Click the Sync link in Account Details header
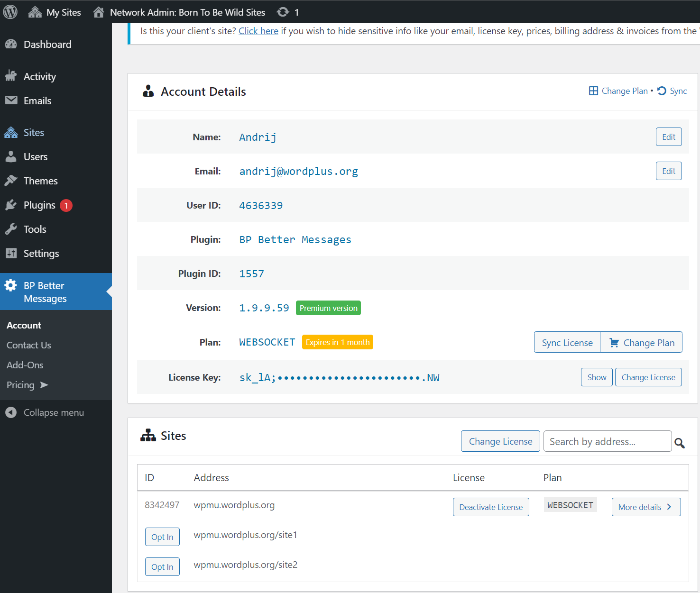 click(678, 91)
